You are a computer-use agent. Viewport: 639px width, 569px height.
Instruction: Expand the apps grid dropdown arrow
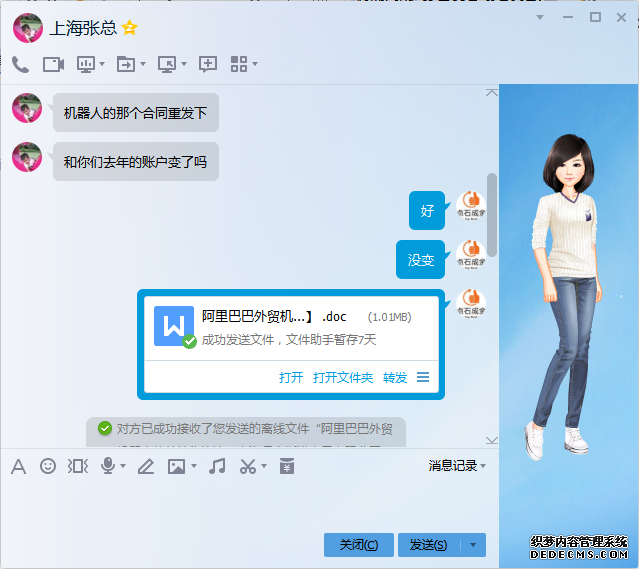click(255, 64)
